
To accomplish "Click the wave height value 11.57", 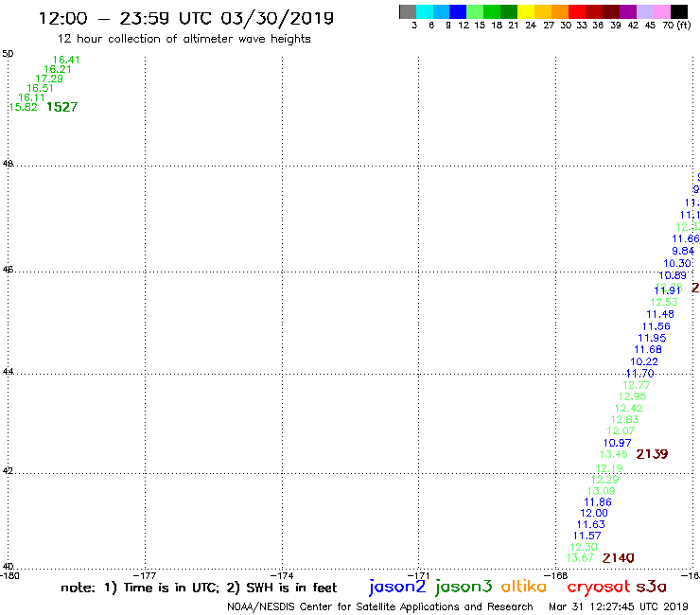I will point(587,536).
